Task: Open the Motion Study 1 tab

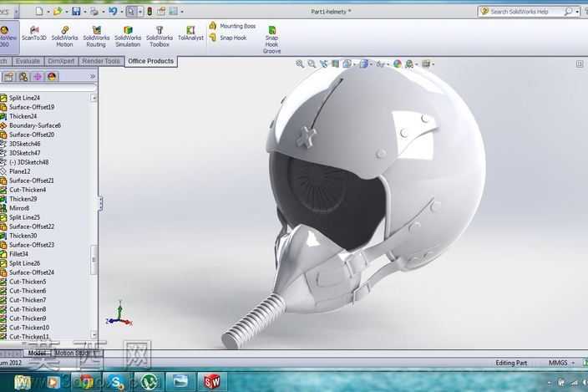Action: pos(75,353)
